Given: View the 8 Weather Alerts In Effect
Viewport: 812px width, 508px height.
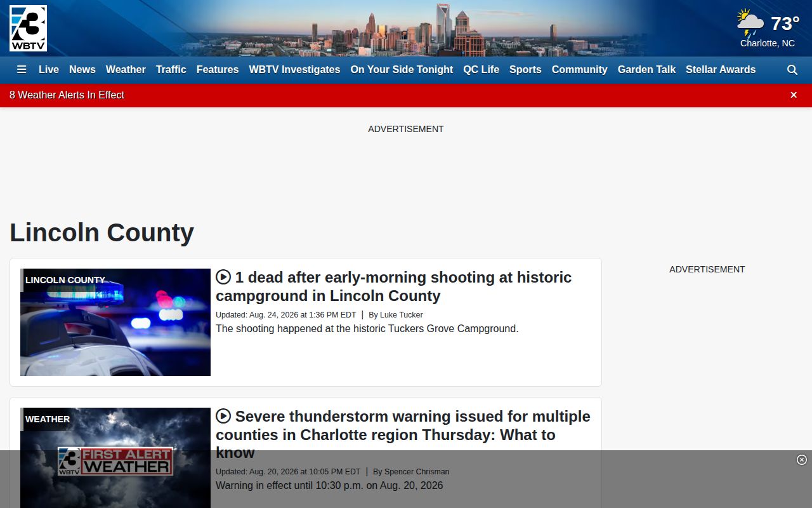Looking at the screenshot, I should coord(67,95).
